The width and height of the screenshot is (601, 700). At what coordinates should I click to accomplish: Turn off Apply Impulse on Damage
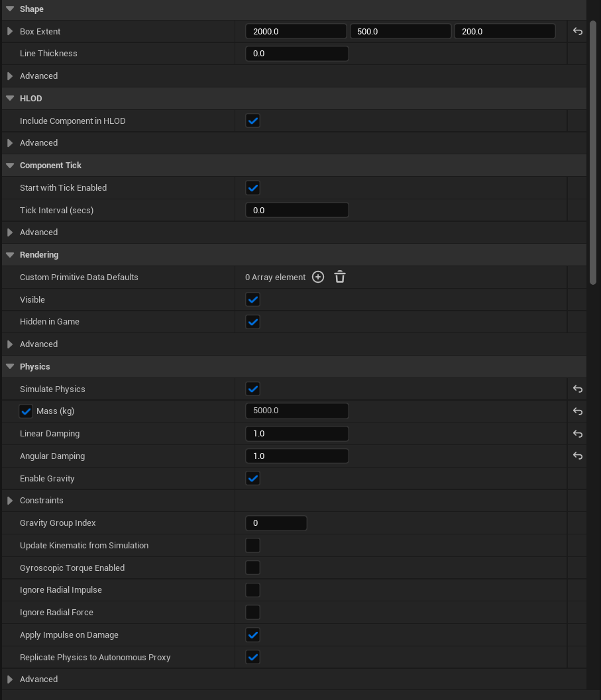[252, 634]
